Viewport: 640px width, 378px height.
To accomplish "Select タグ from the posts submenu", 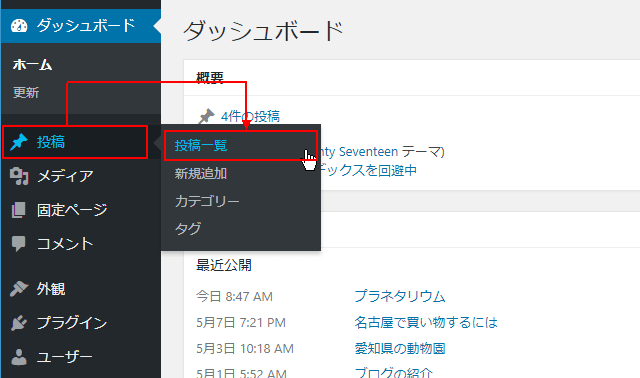I will [188, 229].
